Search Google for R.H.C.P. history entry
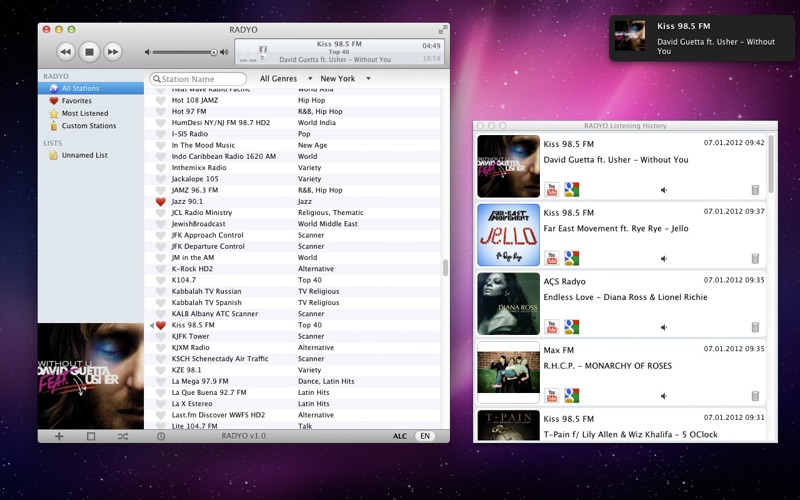Viewport: 800px width, 500px height. click(571, 395)
